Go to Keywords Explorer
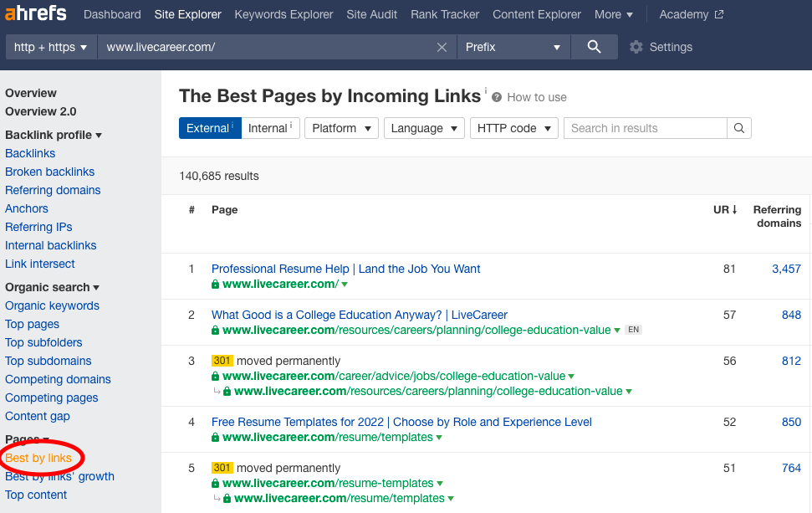Screen dimensions: 812x513 [283, 14]
